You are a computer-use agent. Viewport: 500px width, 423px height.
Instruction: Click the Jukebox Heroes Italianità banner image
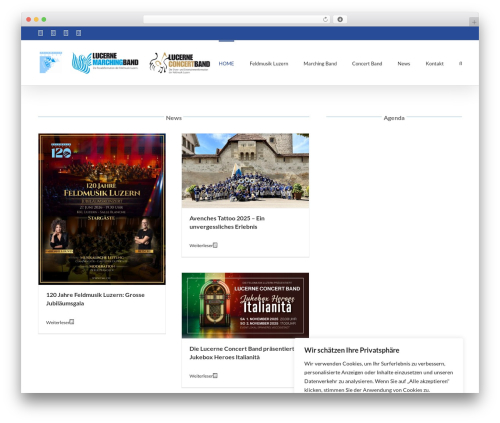pyautogui.click(x=245, y=305)
